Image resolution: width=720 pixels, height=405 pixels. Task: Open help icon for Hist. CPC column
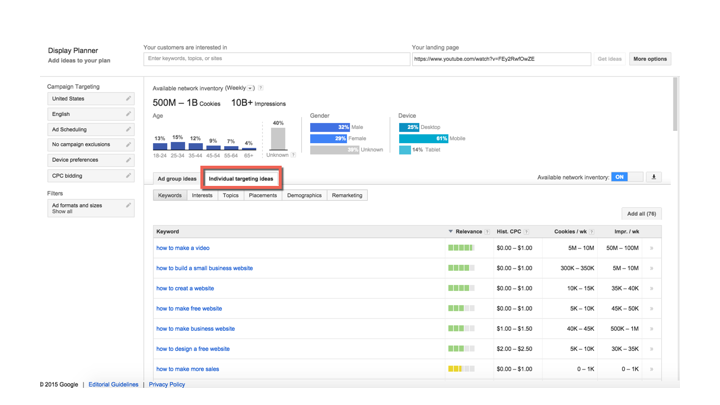point(526,231)
